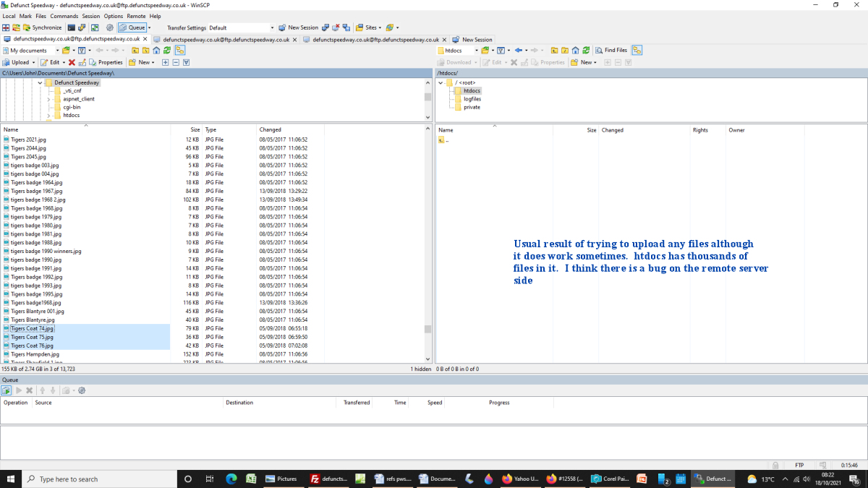Toggle the remote directory tree view button

pos(637,51)
